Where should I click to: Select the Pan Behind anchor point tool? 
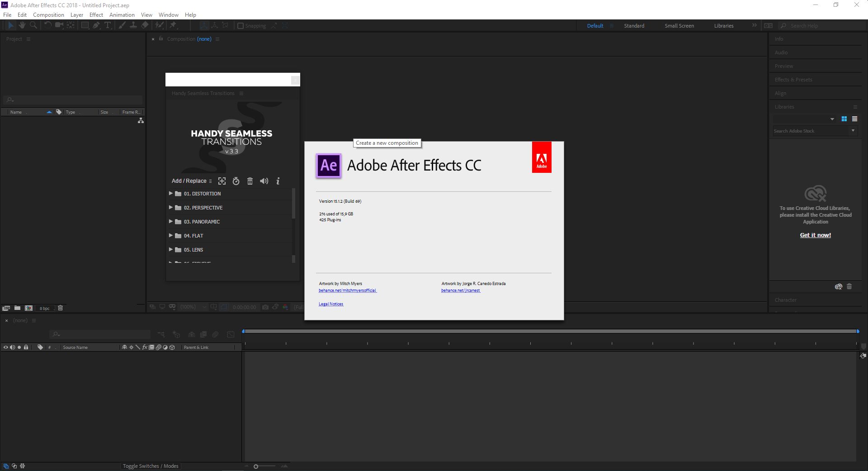71,25
